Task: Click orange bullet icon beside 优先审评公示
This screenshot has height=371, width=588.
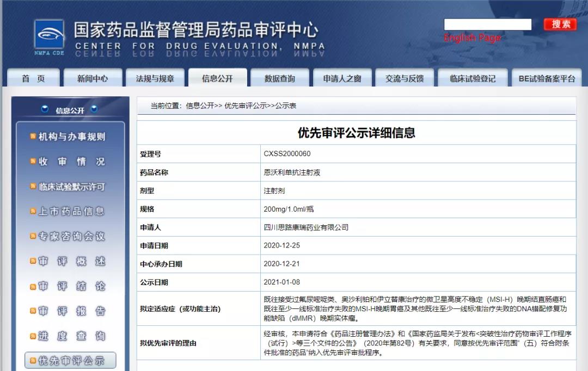Action: coord(33,361)
